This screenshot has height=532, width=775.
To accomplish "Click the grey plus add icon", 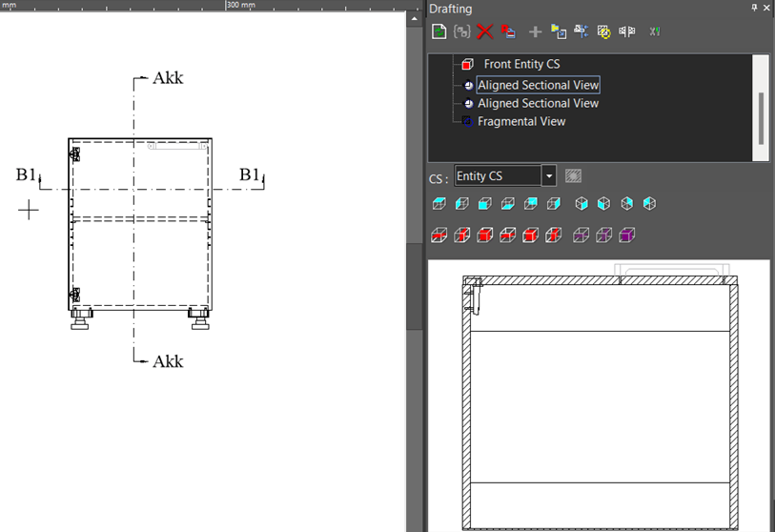I will pyautogui.click(x=535, y=32).
